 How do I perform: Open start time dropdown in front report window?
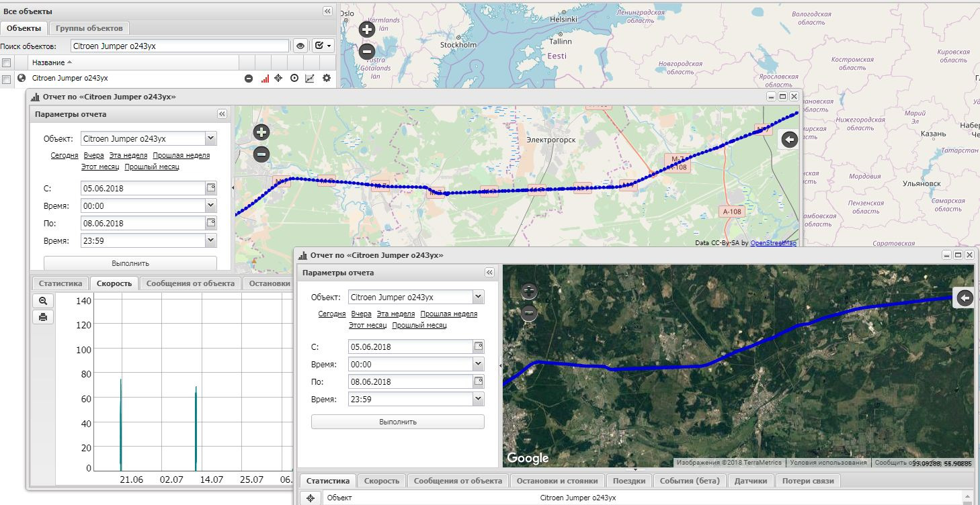point(478,364)
